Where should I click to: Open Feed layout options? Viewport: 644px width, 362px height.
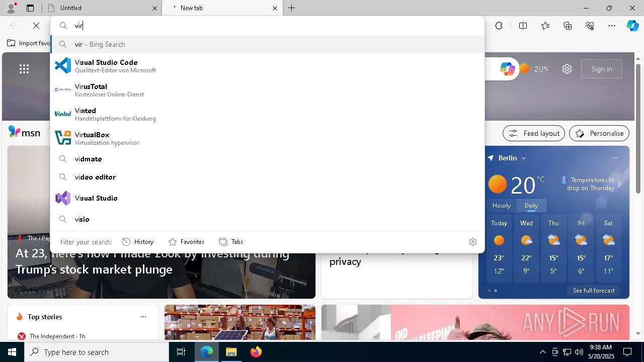tap(534, 133)
